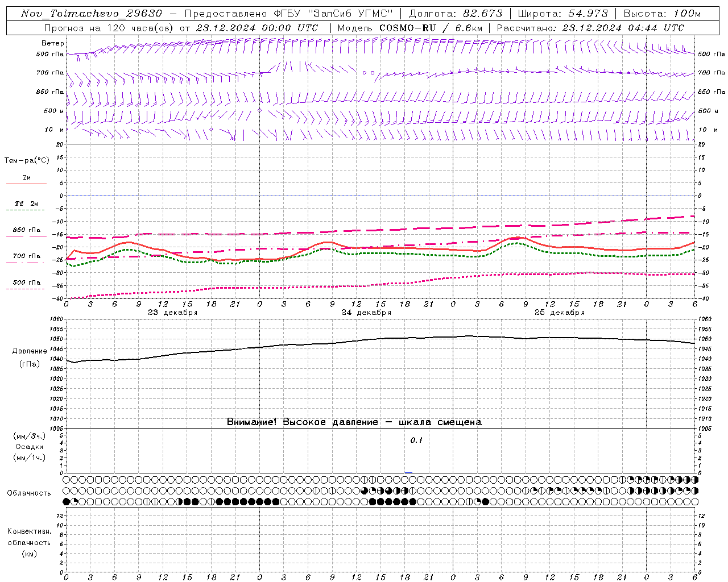This screenshot has height=582, width=728.
Task: Click the computed time 23.12.2024 04:44 UTC
Action: click(623, 28)
